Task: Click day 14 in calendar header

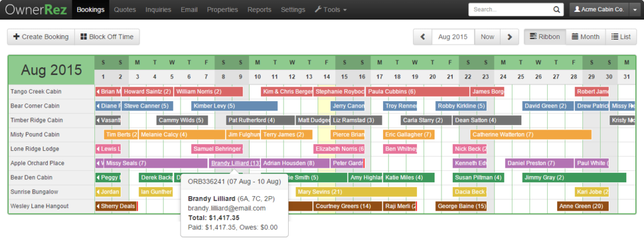Action: tap(326, 77)
